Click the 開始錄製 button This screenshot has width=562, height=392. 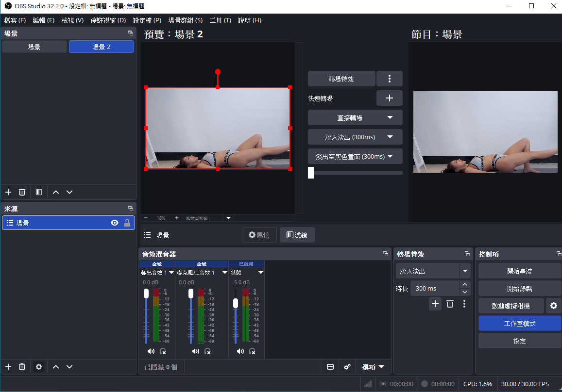tap(519, 289)
